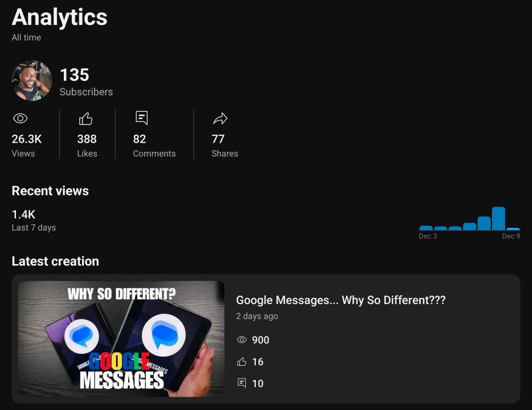The width and height of the screenshot is (532, 410).
Task: Click the tallest bar in the recent views chart
Action: click(x=498, y=218)
